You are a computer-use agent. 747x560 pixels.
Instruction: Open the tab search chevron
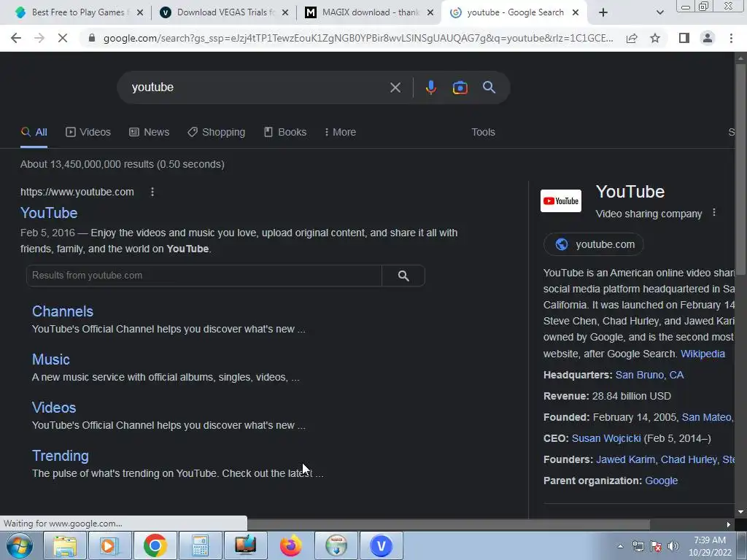click(x=659, y=12)
